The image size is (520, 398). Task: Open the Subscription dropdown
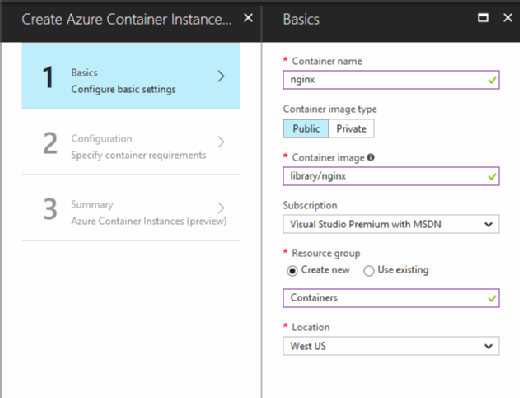pos(391,224)
